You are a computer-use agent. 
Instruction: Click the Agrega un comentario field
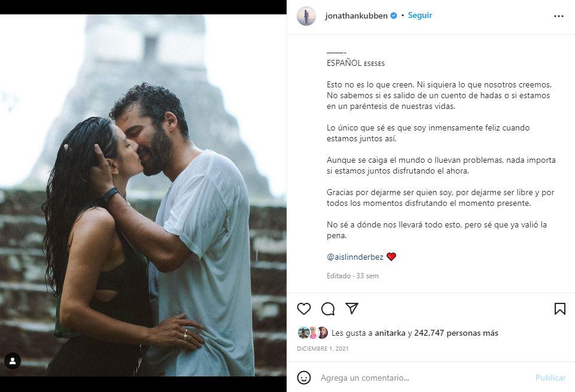425,378
